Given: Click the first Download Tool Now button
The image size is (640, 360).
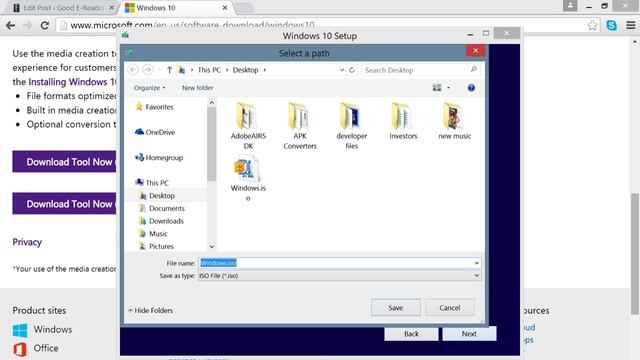Looking at the screenshot, I should tap(64, 162).
